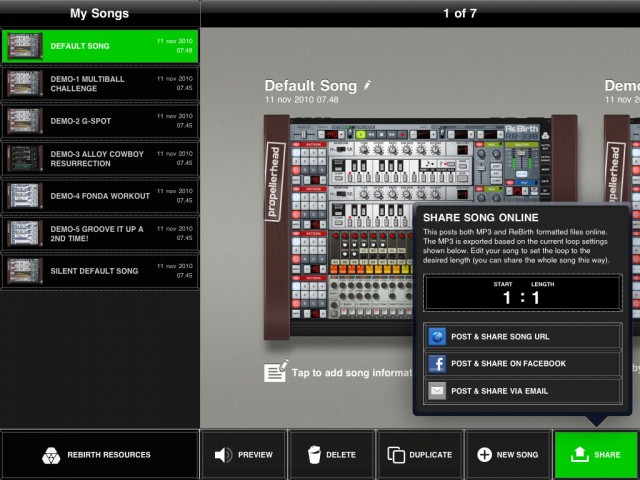Screen dimensions: 640x480
Task: Choose Post & Share Song URL
Action: pyautogui.click(x=523, y=336)
